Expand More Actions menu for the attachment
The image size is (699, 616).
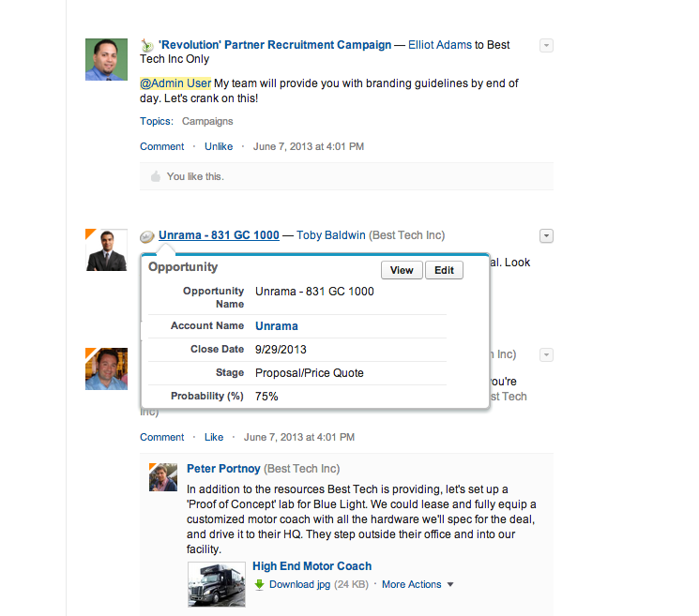tap(418, 584)
